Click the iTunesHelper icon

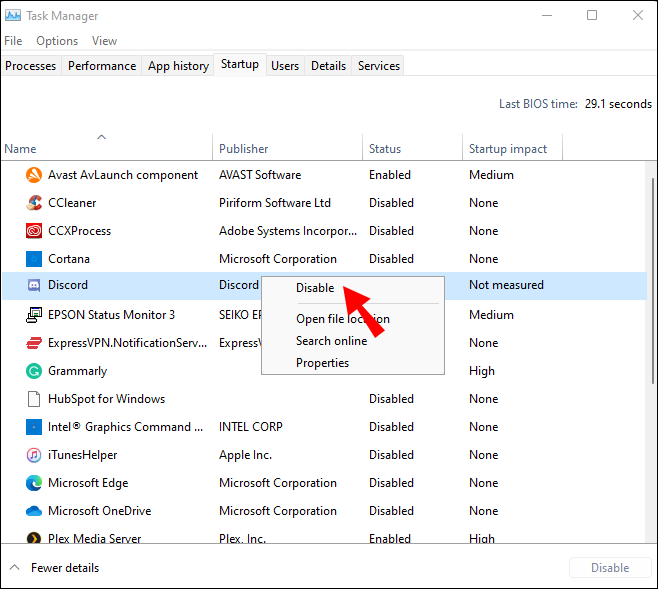tap(31, 455)
